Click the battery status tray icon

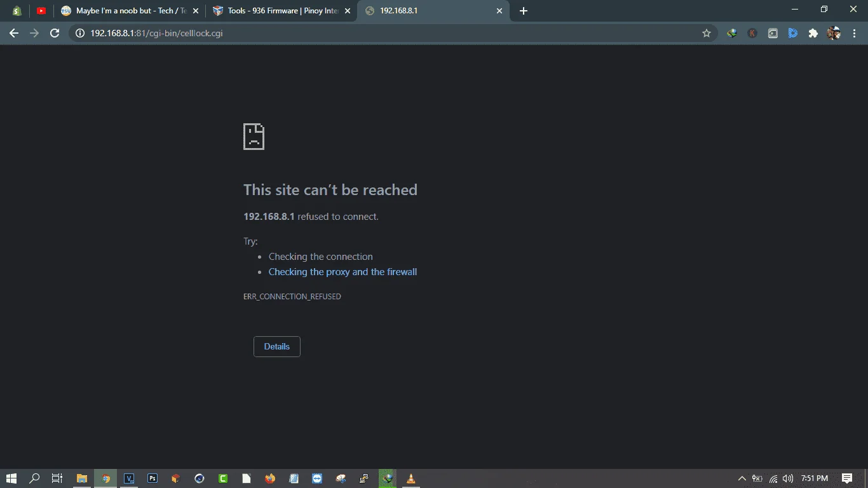click(757, 478)
